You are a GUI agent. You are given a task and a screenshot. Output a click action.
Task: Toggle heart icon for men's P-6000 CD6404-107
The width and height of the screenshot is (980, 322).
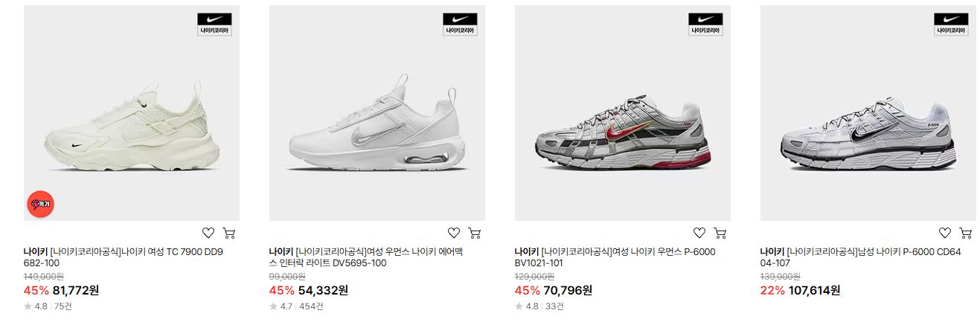[x=945, y=233]
